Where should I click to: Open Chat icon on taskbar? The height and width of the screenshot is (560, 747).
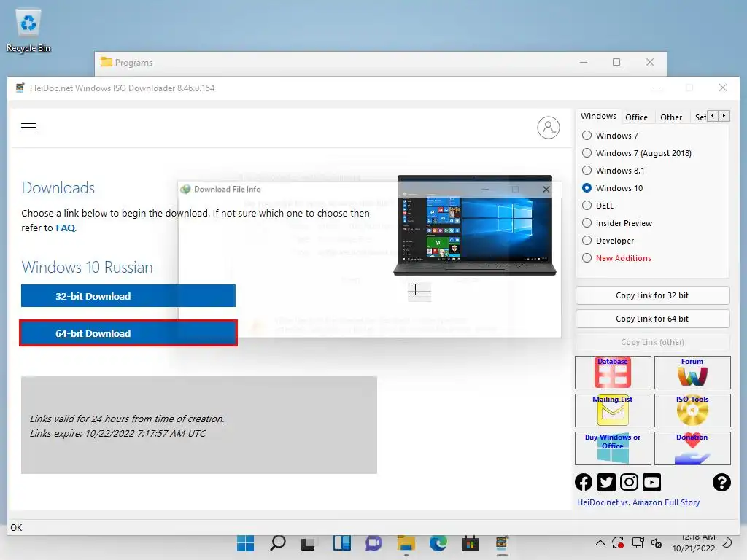coord(373,543)
